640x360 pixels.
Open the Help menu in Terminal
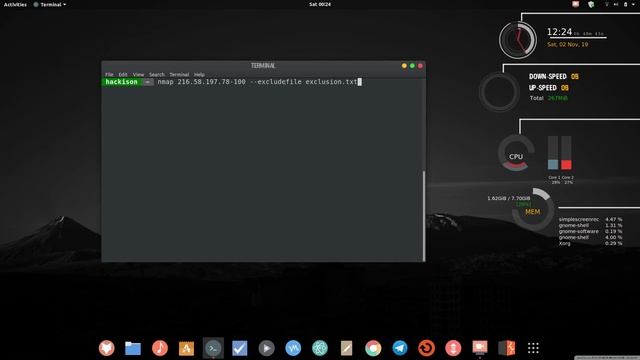tap(199, 74)
